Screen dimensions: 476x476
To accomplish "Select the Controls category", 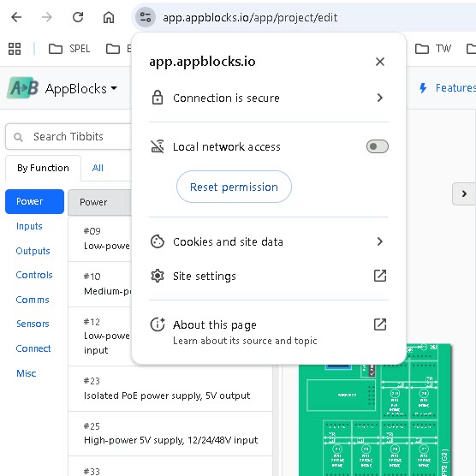I will pos(34,275).
